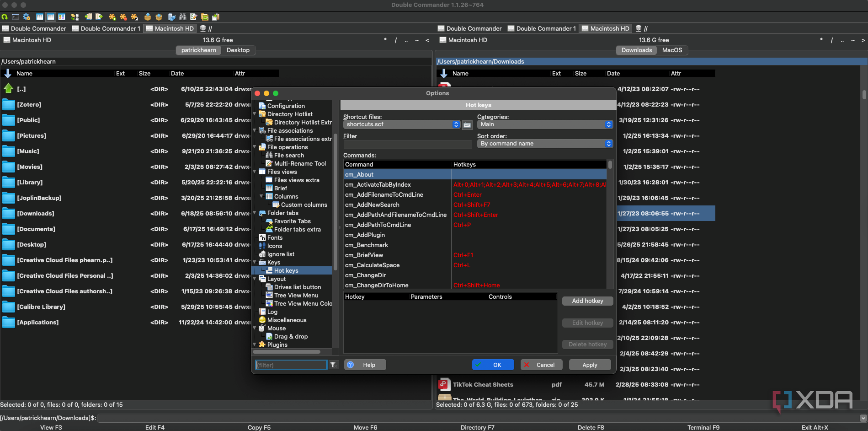Click the binoculars search icon in toolbar
868x431 pixels.
pos(182,17)
